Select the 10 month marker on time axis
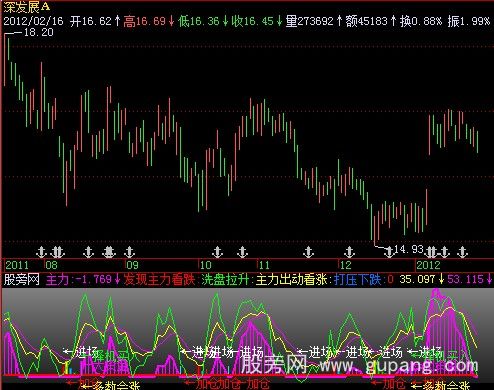494x390 pixels. click(x=206, y=265)
